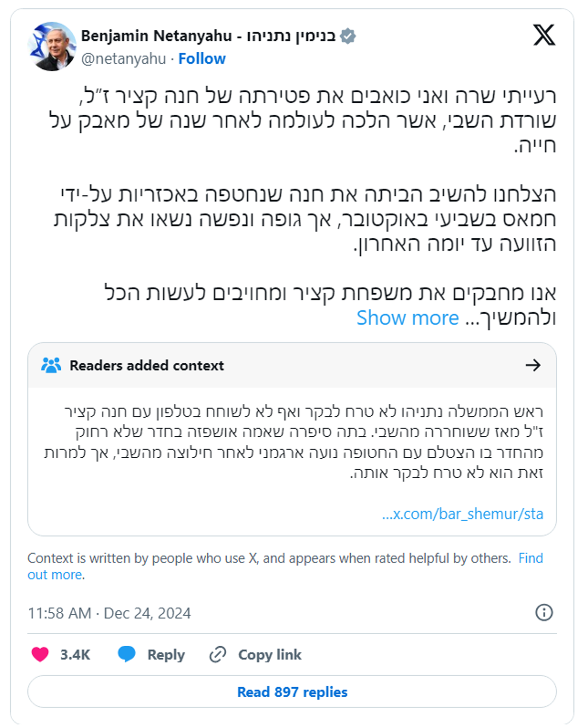Click the Readers added context people icon
Image resolution: width=588 pixels, height=728 pixels.
click(51, 365)
